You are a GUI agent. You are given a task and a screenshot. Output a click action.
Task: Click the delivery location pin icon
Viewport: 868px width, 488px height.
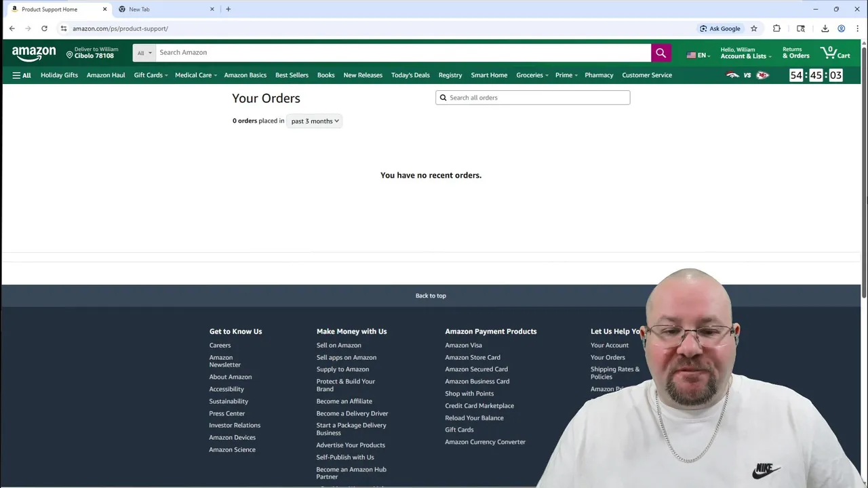click(69, 54)
